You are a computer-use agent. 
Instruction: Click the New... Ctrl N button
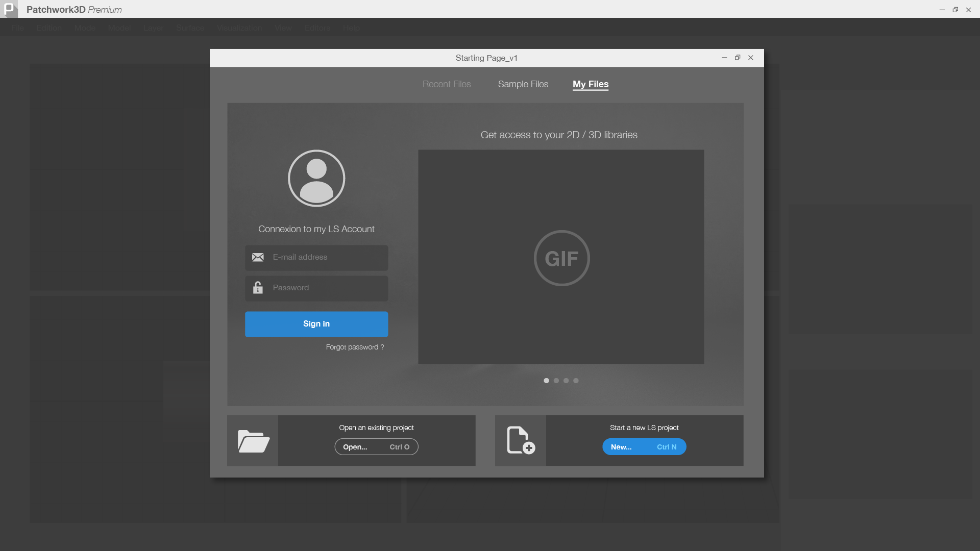[x=644, y=447]
